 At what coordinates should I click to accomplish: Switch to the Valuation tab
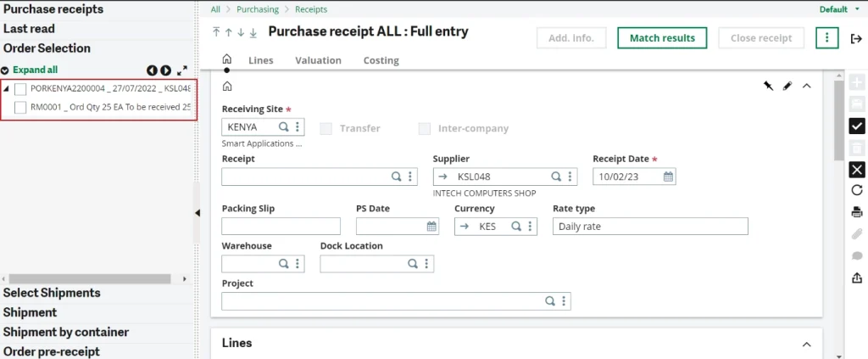[x=318, y=60]
